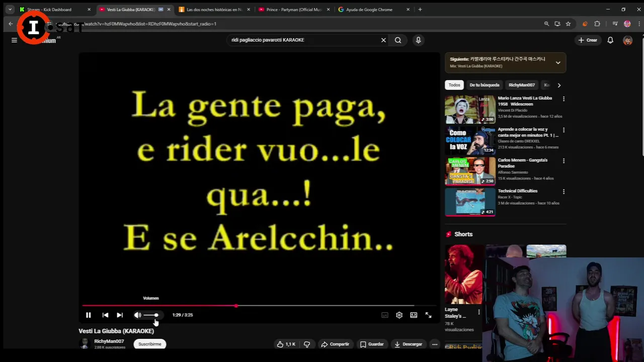The width and height of the screenshot is (644, 362).
Task: Open the Technical Difficulties video title
Action: pos(518,191)
